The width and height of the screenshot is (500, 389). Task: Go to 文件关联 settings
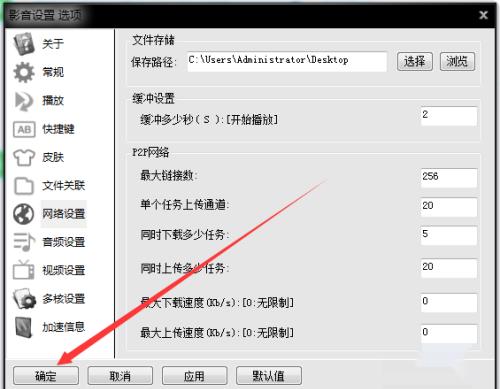pyautogui.click(x=63, y=186)
